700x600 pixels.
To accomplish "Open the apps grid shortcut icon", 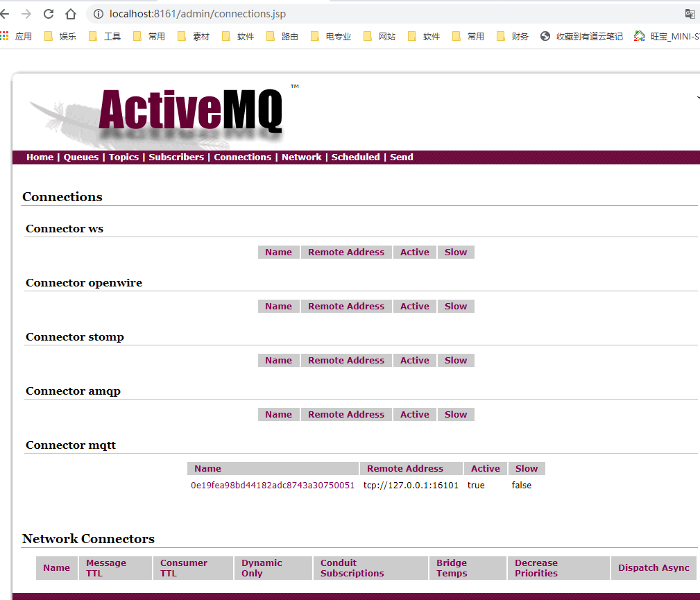I will 5,36.
